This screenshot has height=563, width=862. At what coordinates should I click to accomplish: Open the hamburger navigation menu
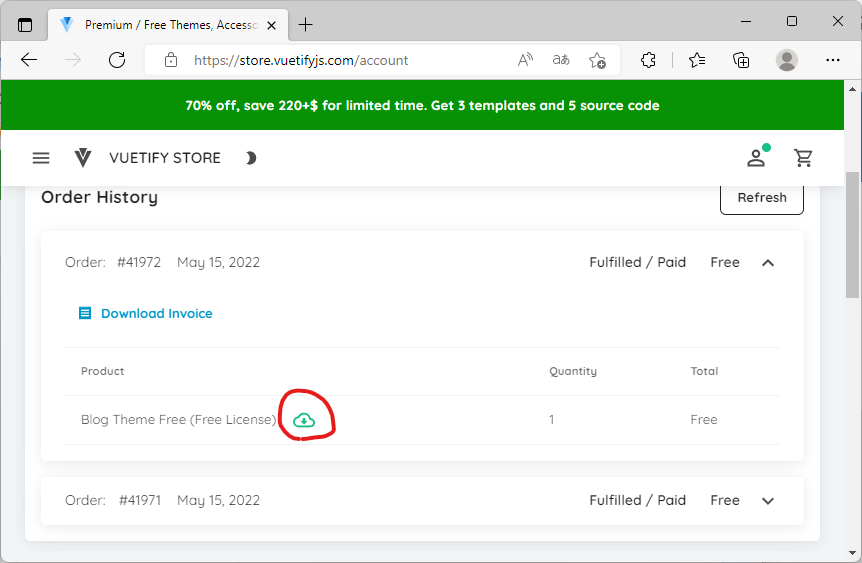[41, 158]
